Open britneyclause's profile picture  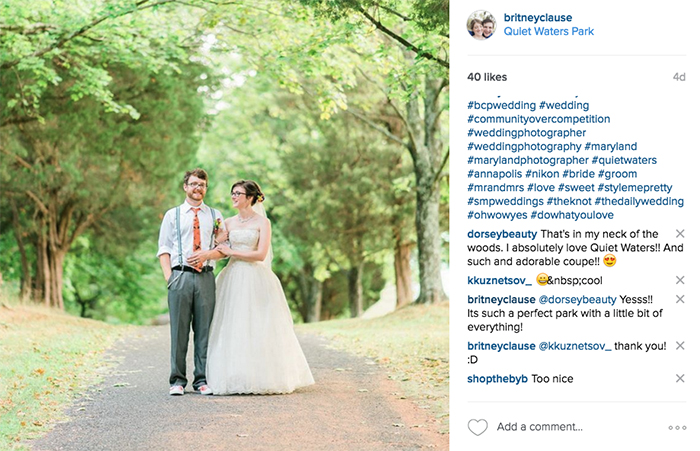tap(481, 25)
